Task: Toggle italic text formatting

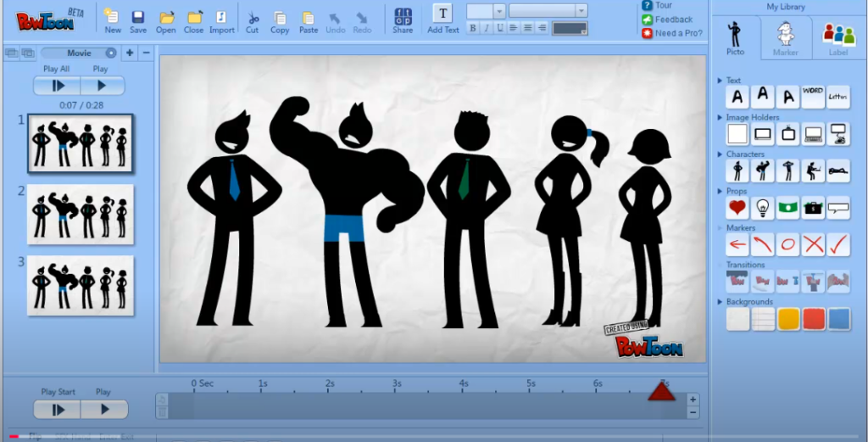Action: point(485,28)
